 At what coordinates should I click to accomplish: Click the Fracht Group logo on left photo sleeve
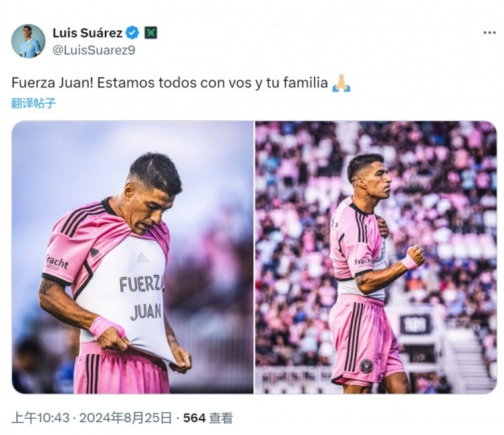point(56,263)
